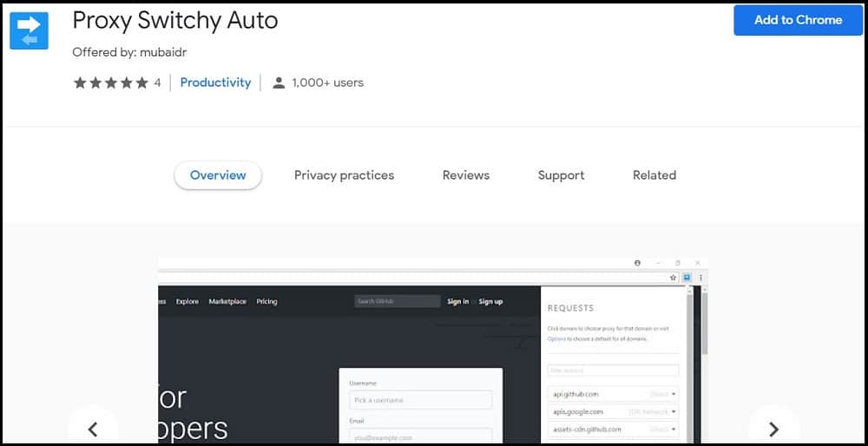
Task: Click Explore in the GitHub nav
Action: point(187,302)
